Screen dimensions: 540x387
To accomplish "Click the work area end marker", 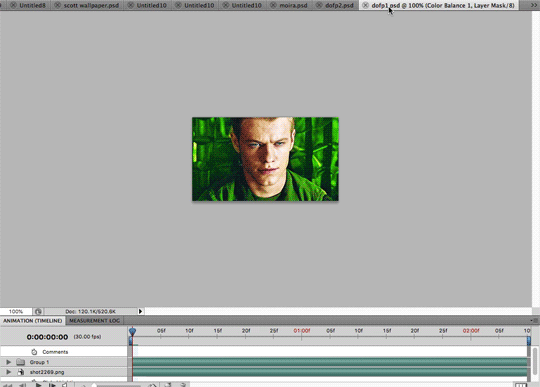I will (529, 341).
